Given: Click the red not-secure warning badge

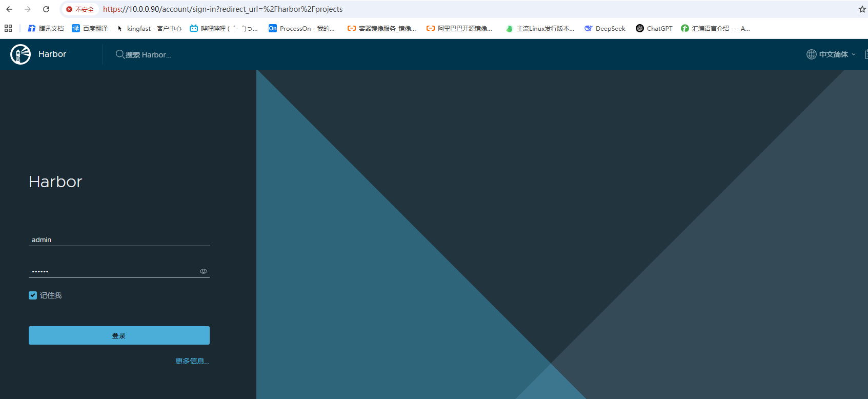Looking at the screenshot, I should [x=80, y=9].
